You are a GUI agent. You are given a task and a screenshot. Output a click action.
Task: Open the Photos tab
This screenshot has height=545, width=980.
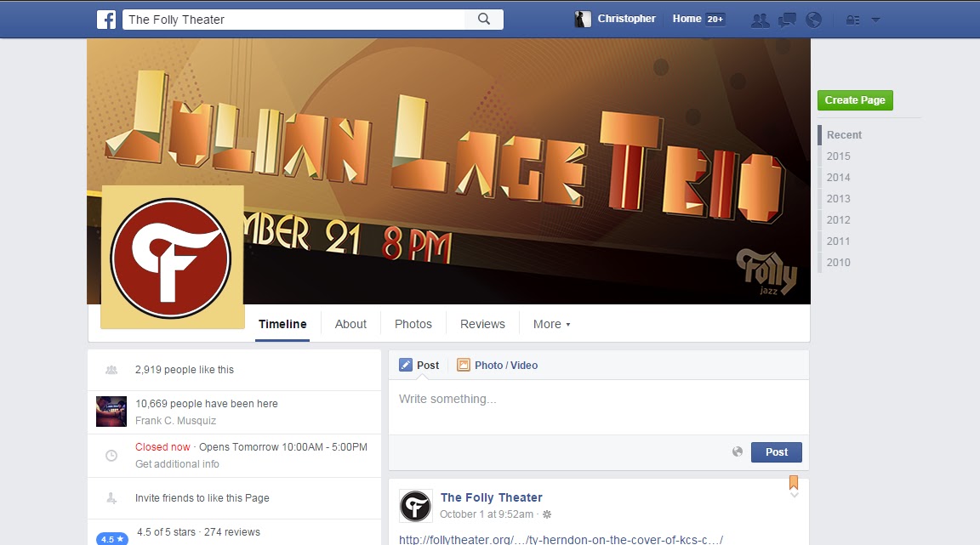413,325
